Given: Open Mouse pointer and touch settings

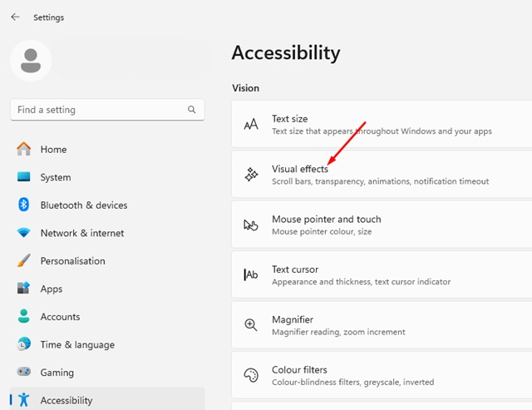Looking at the screenshot, I should tap(382, 225).
